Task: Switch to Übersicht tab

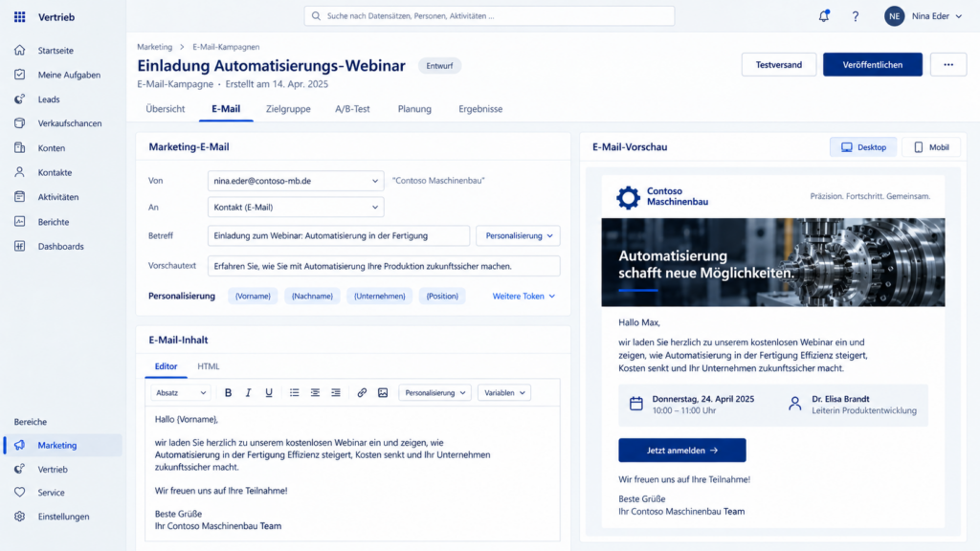Action: pos(165,109)
